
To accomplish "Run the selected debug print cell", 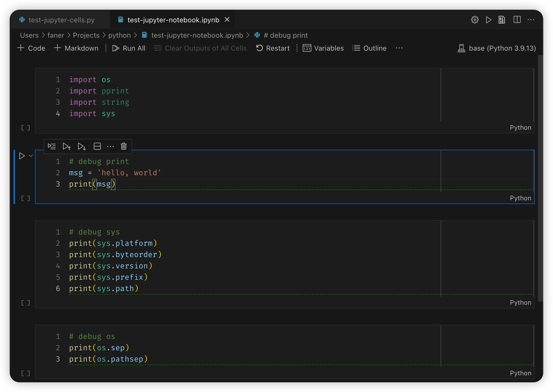I will click(x=22, y=156).
